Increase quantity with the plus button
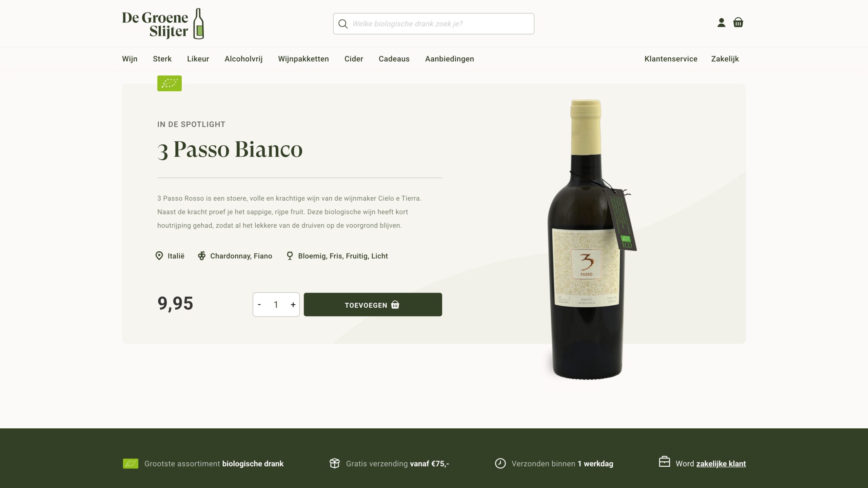868x488 pixels. coord(293,304)
